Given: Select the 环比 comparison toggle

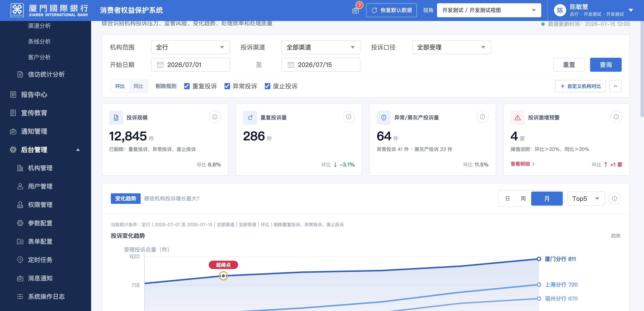Looking at the screenshot, I should coord(120,86).
